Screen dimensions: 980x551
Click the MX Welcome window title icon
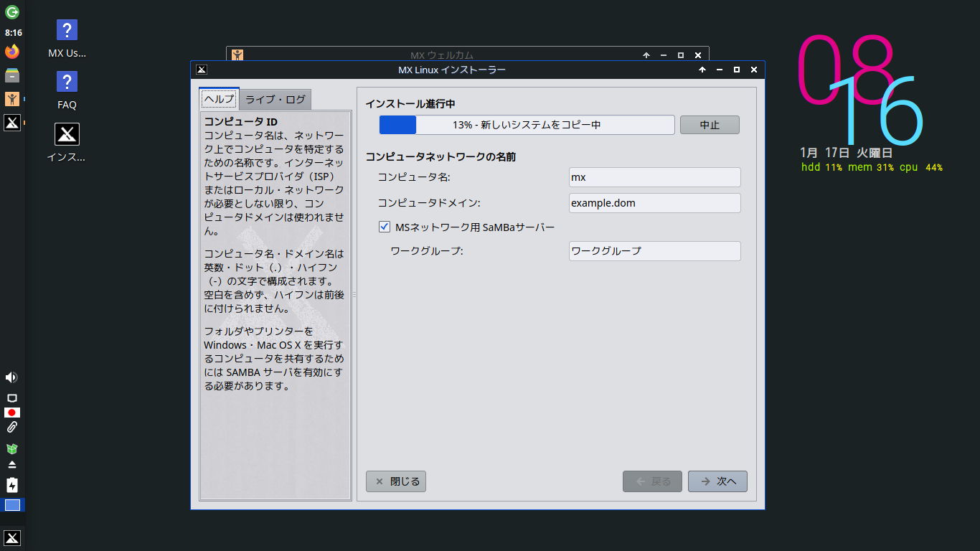point(237,55)
